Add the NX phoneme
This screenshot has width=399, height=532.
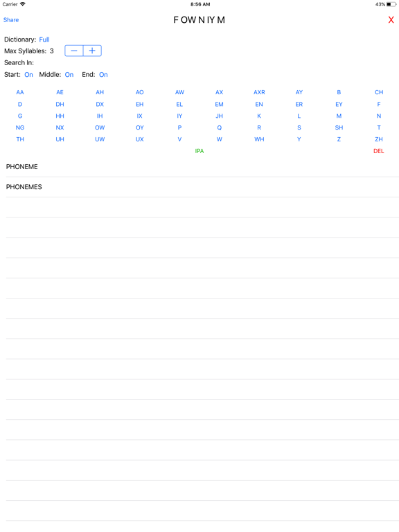(x=60, y=127)
